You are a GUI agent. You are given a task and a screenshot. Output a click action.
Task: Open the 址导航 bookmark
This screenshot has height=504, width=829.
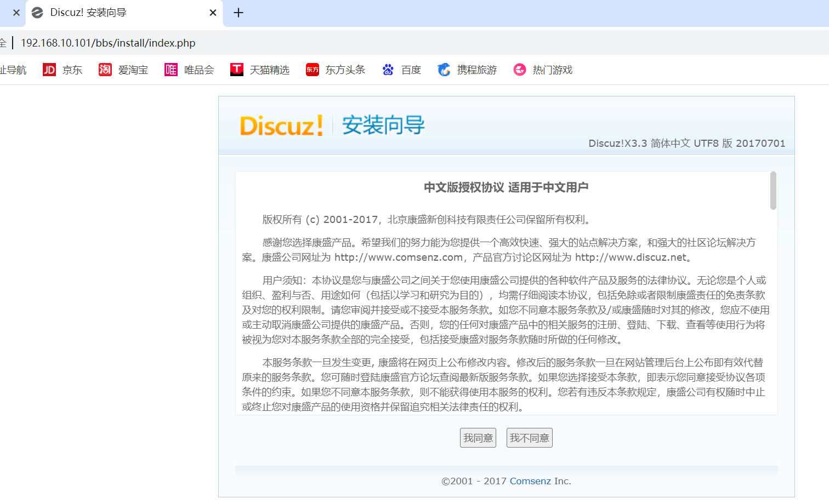click(13, 70)
